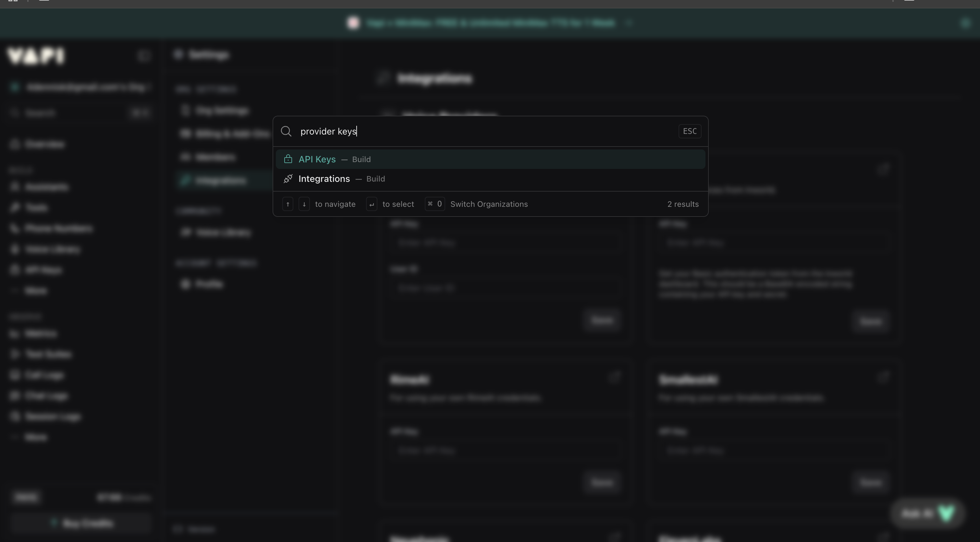Open Phone Numbers from the sidebar
The width and height of the screenshot is (980, 542).
58,229
